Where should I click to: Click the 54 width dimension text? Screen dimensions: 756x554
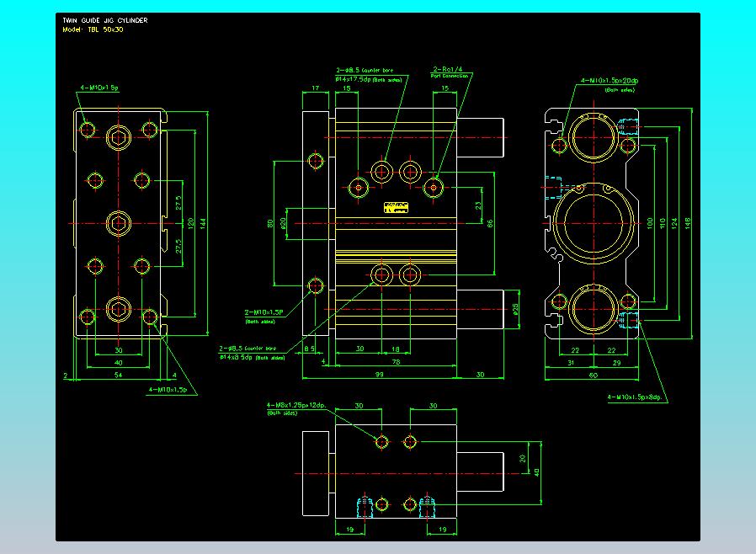tap(118, 374)
